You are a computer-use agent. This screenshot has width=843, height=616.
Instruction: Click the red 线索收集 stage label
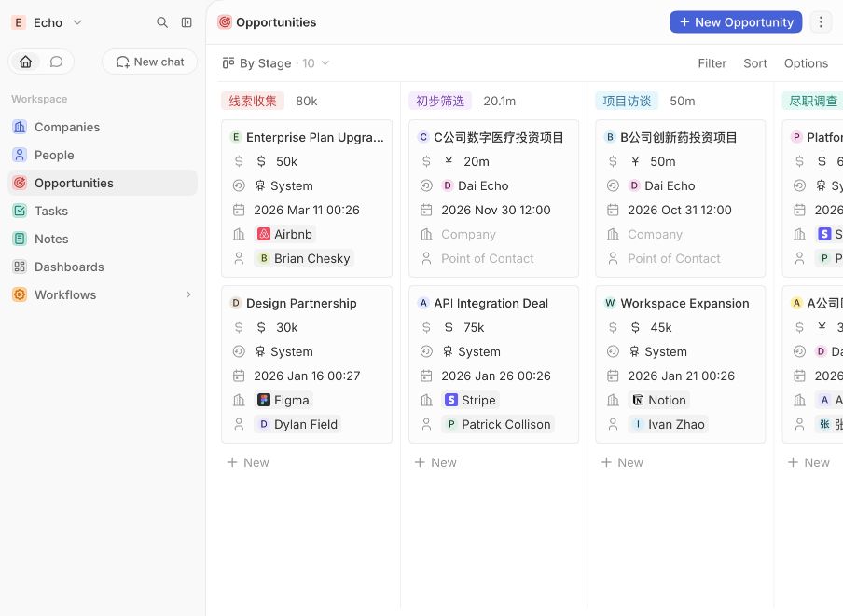(253, 101)
